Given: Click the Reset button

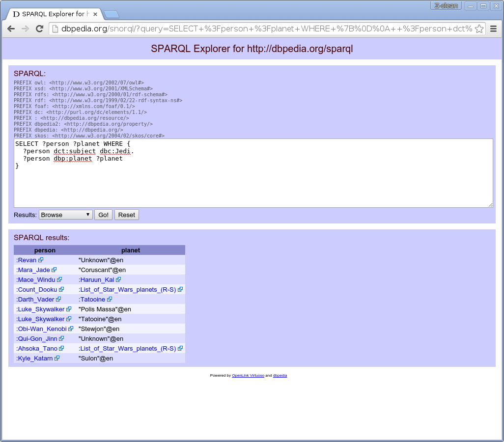Looking at the screenshot, I should (126, 215).
